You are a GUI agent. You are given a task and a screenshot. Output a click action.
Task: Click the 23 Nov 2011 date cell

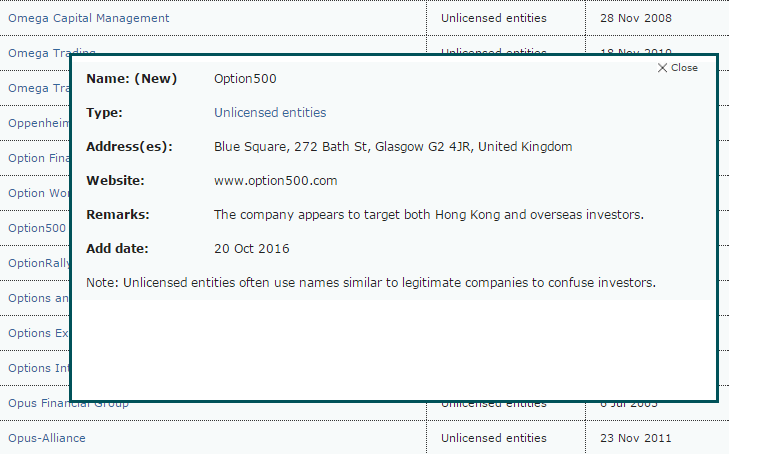click(x=636, y=438)
